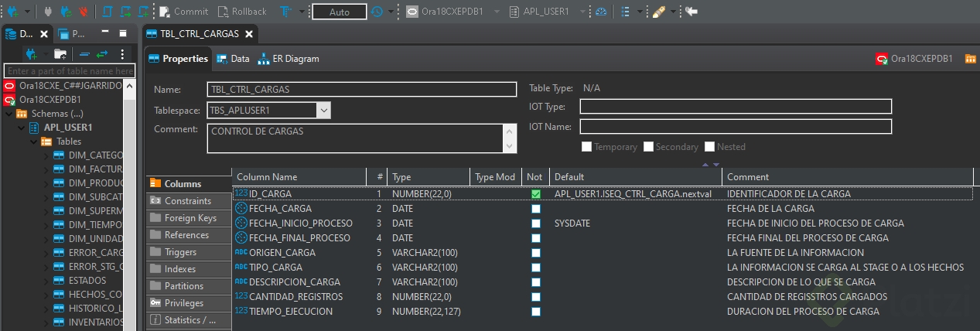Click the Auto commit mode box
This screenshot has height=331, width=980.
339,12
